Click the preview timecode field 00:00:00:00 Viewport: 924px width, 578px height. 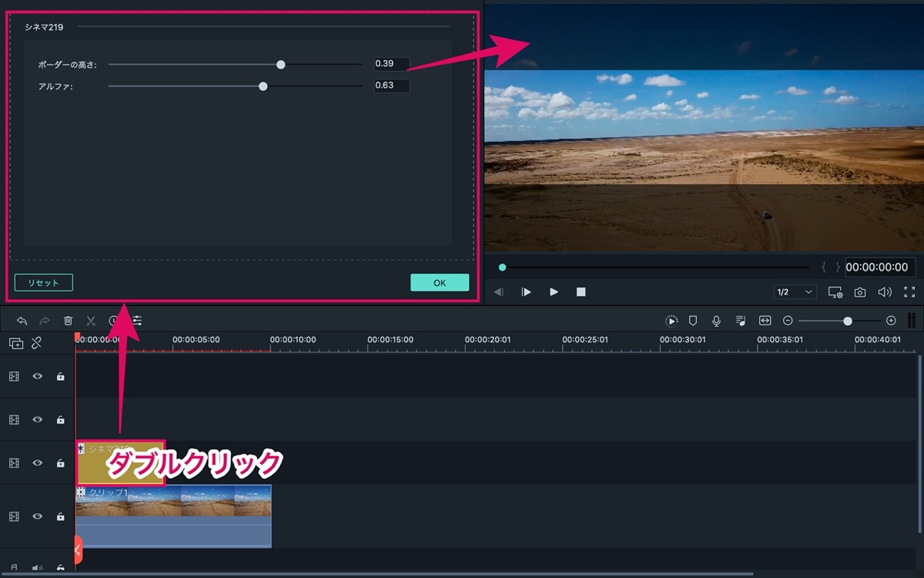(x=881, y=267)
